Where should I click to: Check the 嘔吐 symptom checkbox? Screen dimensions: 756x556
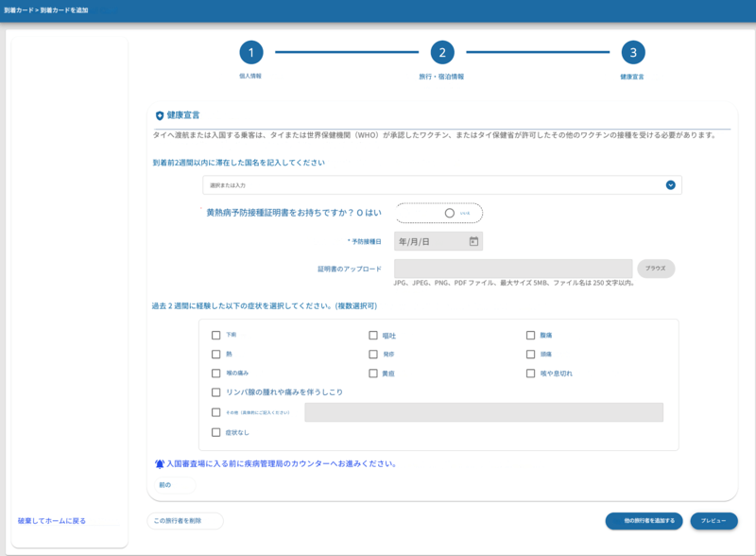coord(373,335)
